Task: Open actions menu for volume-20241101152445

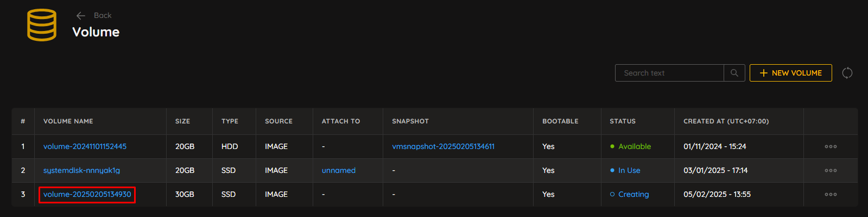Action: (831, 147)
